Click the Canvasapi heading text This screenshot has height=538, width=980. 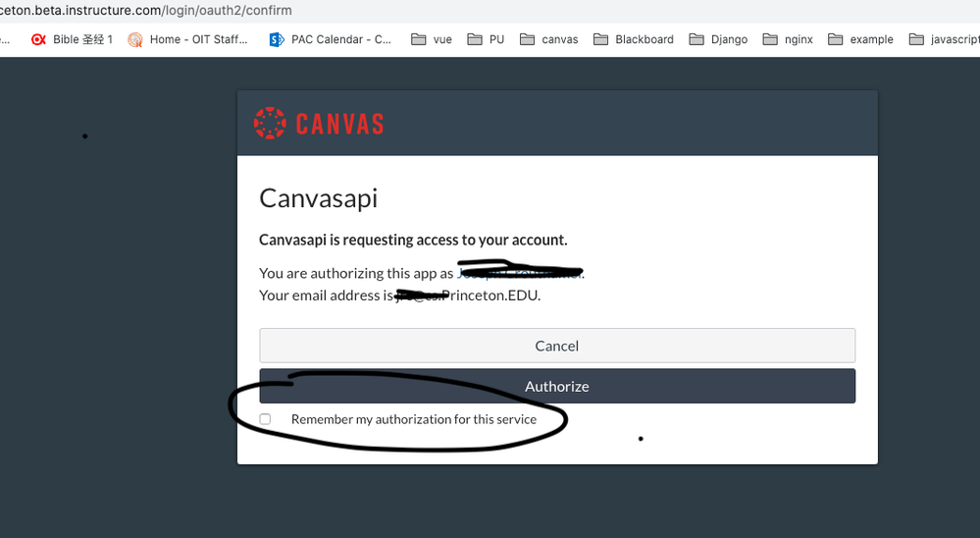(x=318, y=197)
